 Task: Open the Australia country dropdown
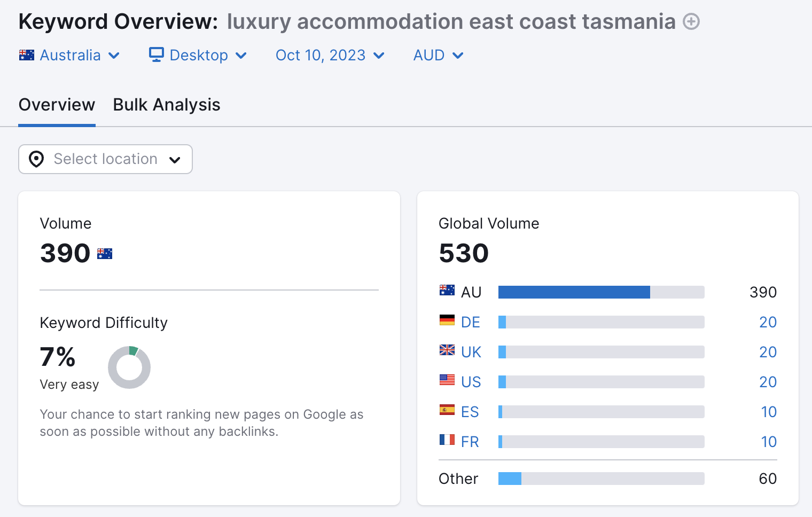69,55
